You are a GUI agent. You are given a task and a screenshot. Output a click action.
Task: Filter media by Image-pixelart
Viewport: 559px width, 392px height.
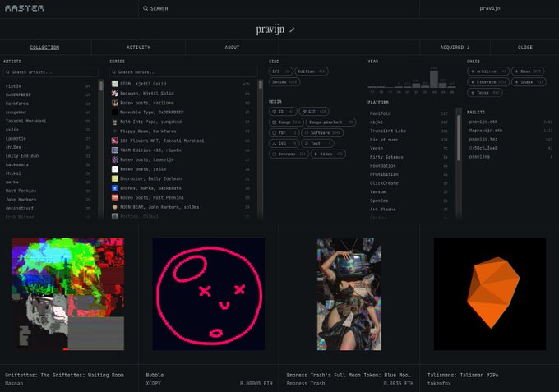pos(330,122)
